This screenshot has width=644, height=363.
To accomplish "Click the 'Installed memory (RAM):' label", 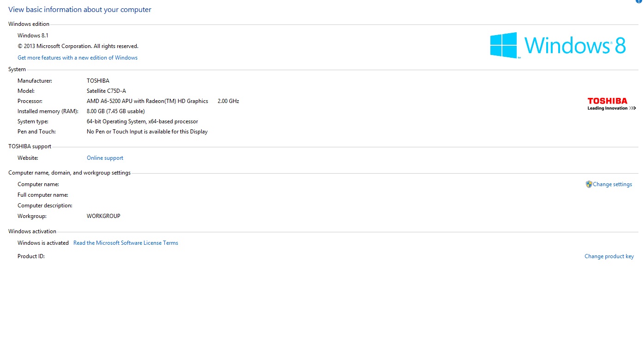I will click(x=48, y=111).
